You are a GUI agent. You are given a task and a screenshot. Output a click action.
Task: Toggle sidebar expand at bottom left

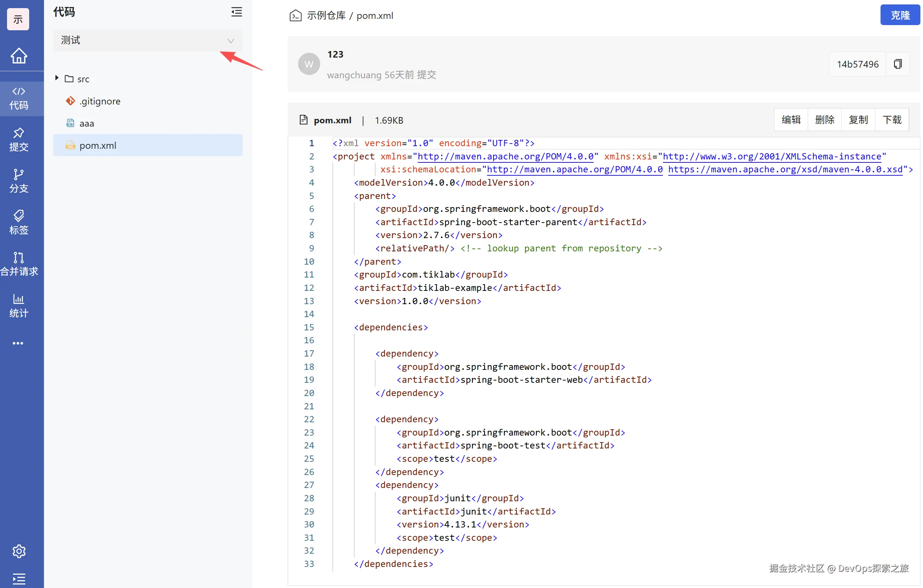(x=18, y=578)
